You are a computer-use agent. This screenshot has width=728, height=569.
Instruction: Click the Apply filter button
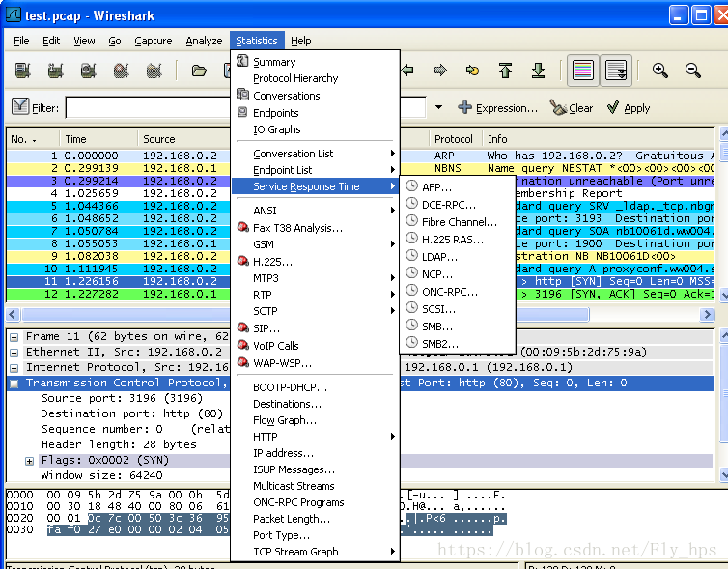[629, 108]
